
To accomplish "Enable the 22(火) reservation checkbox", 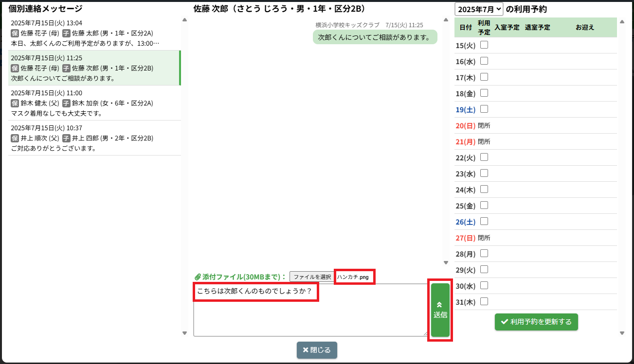I will 484,157.
